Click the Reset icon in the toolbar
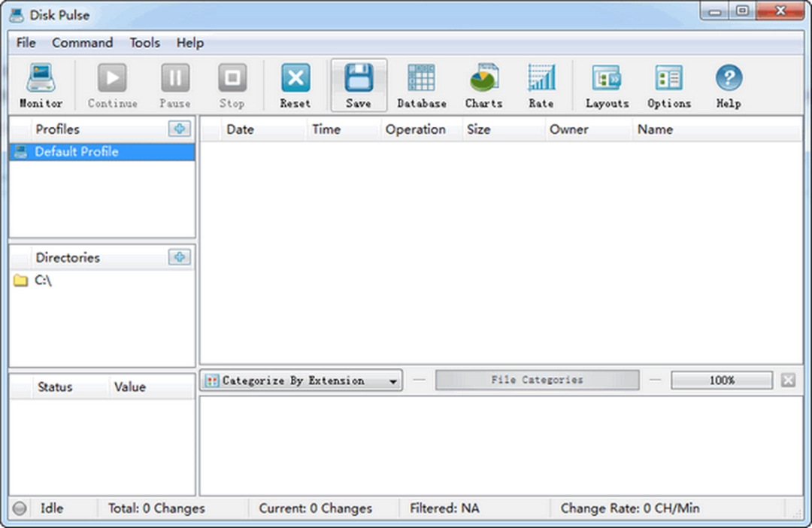 click(x=295, y=83)
